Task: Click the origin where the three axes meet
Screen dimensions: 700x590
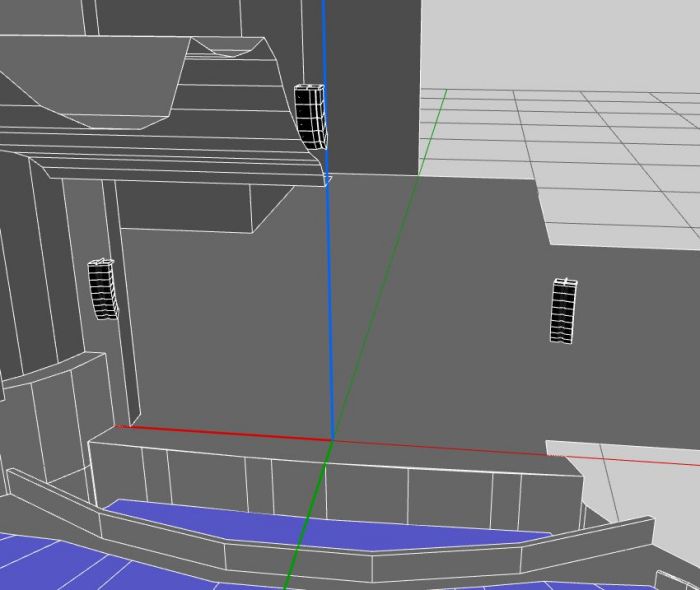Action: [331, 440]
